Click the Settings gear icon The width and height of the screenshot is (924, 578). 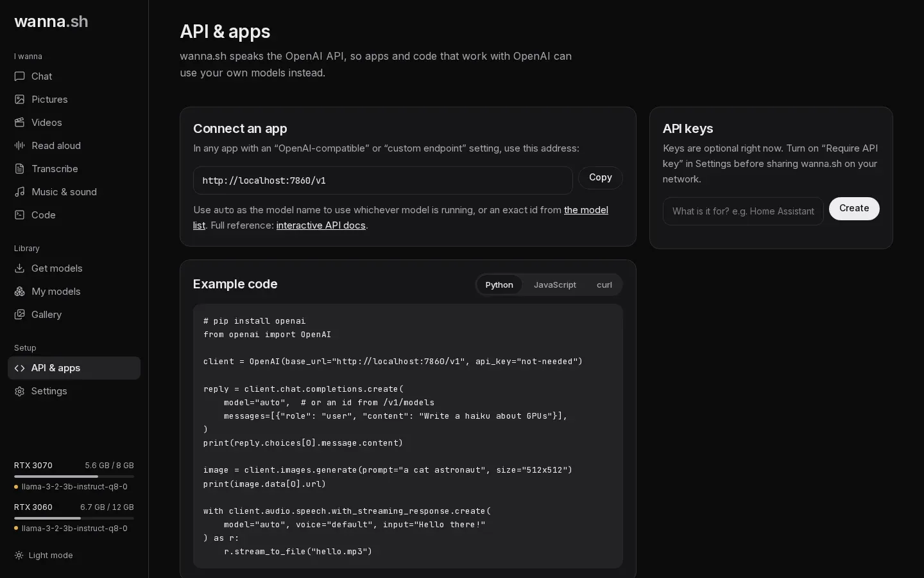19,391
